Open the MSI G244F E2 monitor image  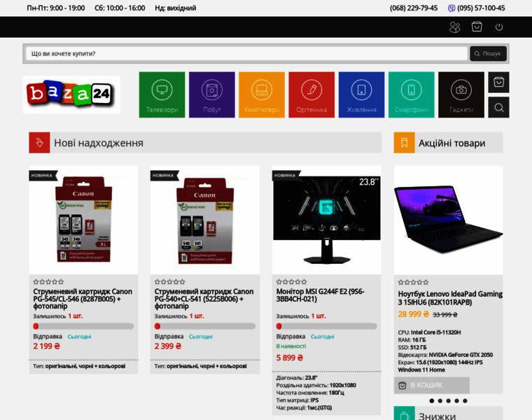coord(326,220)
